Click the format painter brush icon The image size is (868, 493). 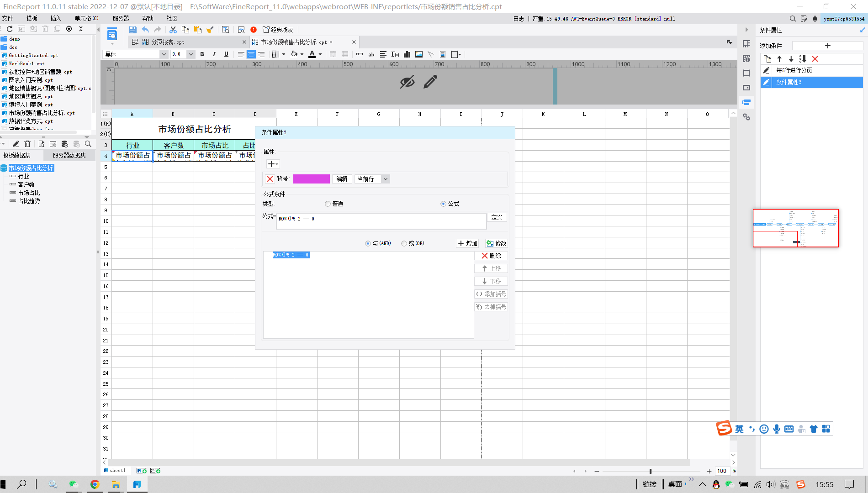[210, 30]
